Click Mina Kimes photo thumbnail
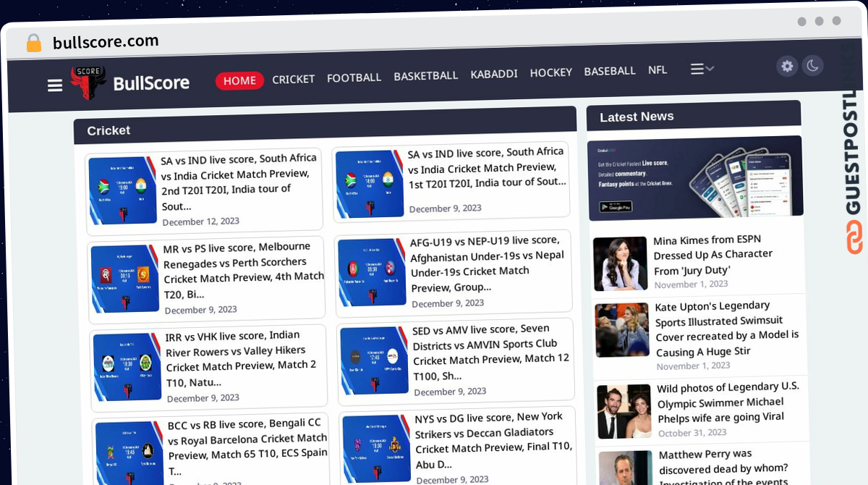 click(620, 263)
